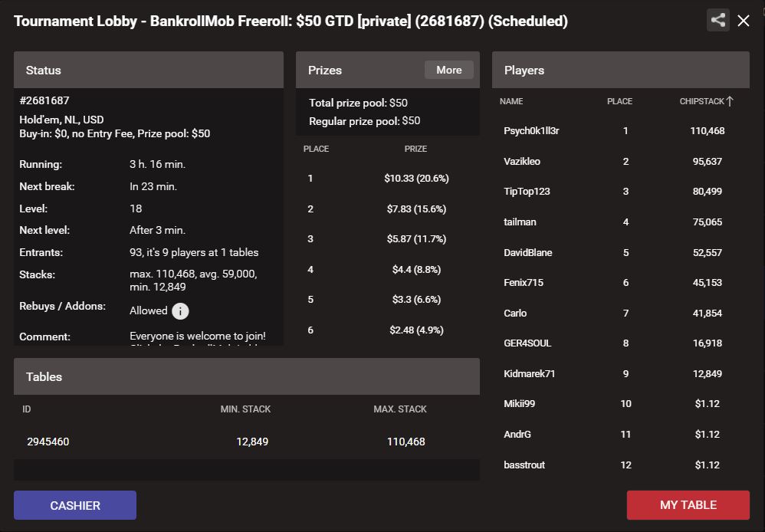The height and width of the screenshot is (532, 765).
Task: Click the "Hold'em, NL, USD" game type line
Action: pyautogui.click(x=61, y=120)
